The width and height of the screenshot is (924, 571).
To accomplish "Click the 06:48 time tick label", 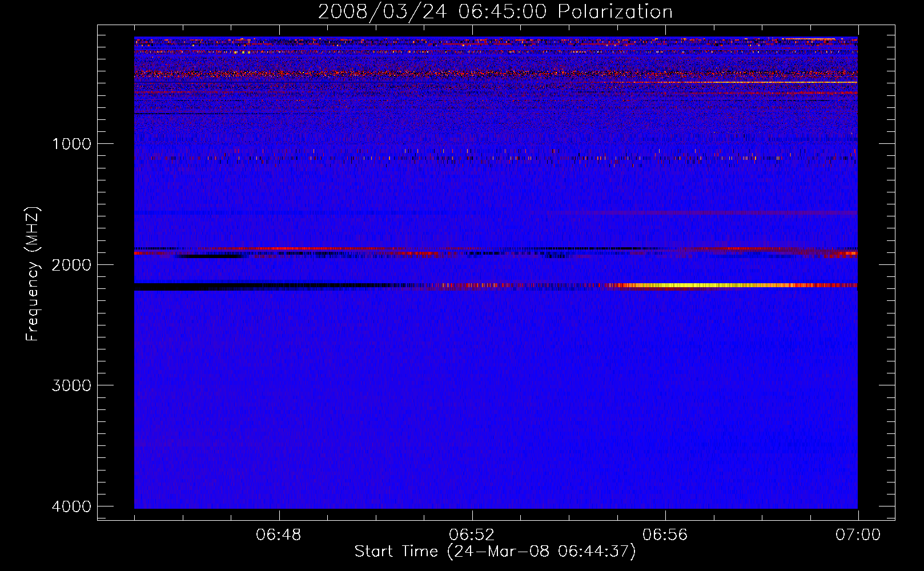I will [x=279, y=535].
